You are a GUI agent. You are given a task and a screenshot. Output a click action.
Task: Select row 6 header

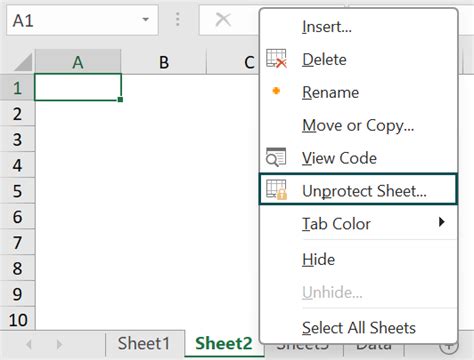coord(17,217)
